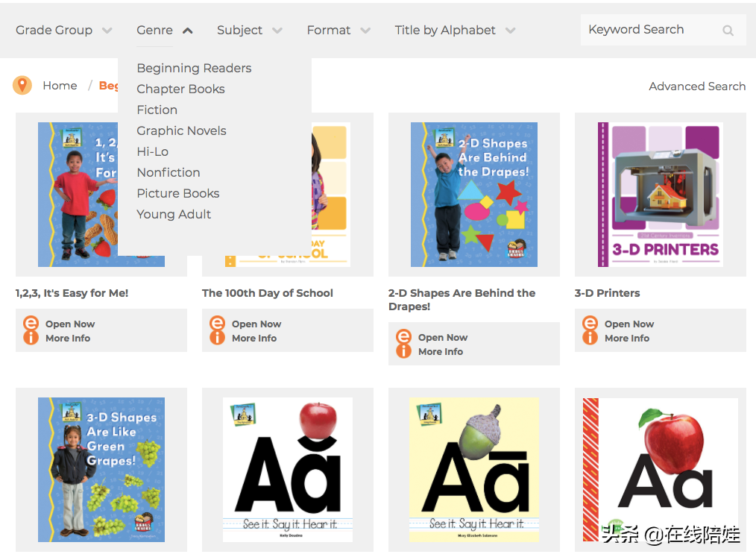Image resolution: width=756 pixels, height=560 pixels.
Task: Click the e-book icon for 3-D Printers
Action: [x=590, y=323]
